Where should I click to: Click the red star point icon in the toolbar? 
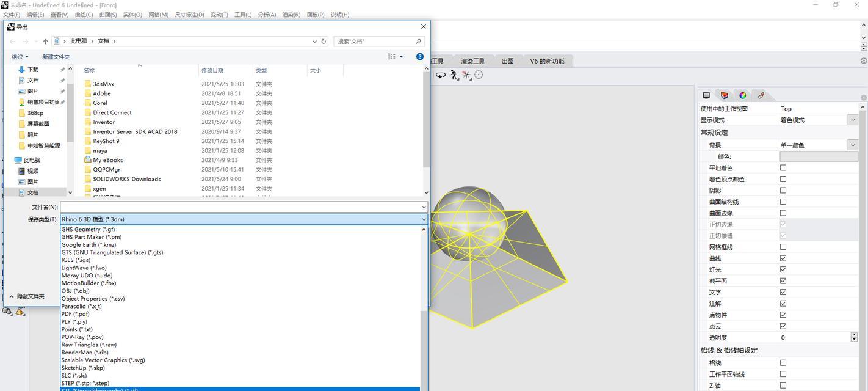pyautogui.click(x=466, y=75)
